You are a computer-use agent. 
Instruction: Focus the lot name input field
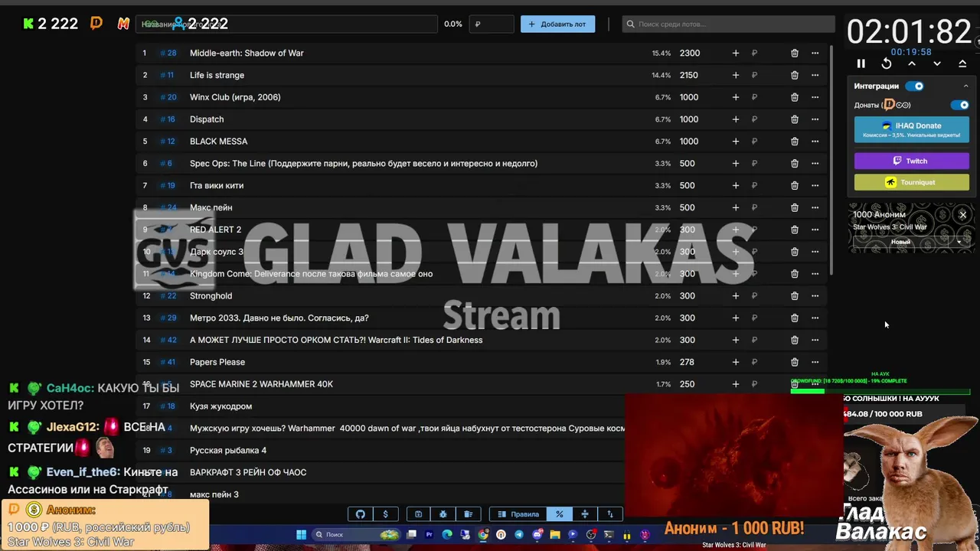pyautogui.click(x=286, y=24)
